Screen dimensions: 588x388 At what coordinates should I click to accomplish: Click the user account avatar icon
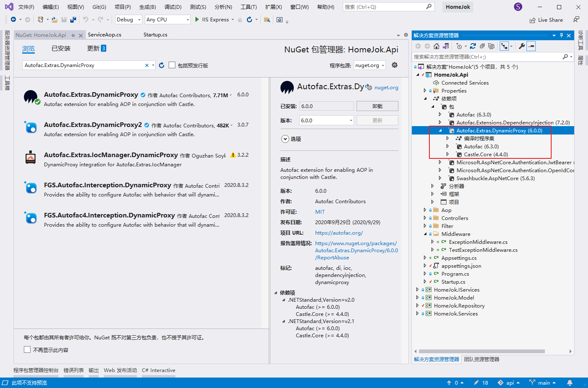point(518,7)
